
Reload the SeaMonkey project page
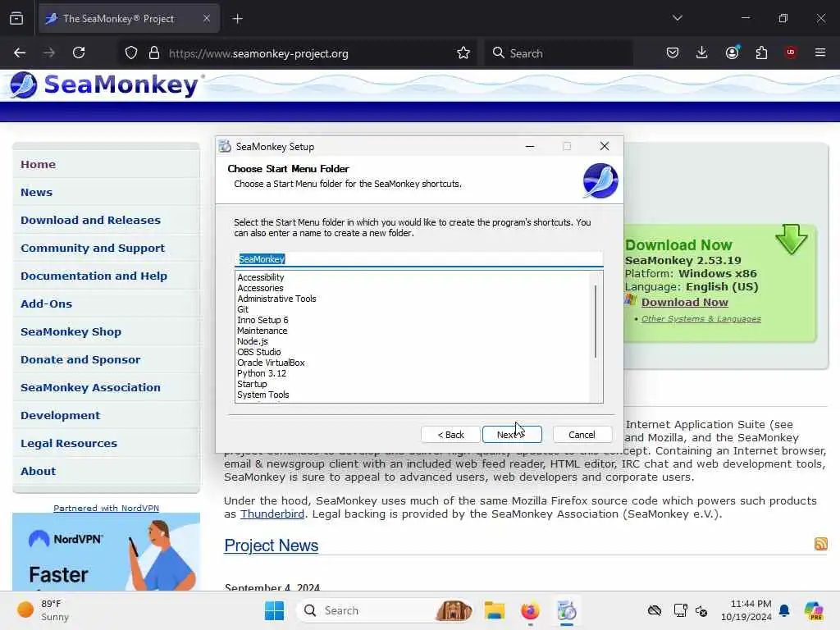point(79,52)
